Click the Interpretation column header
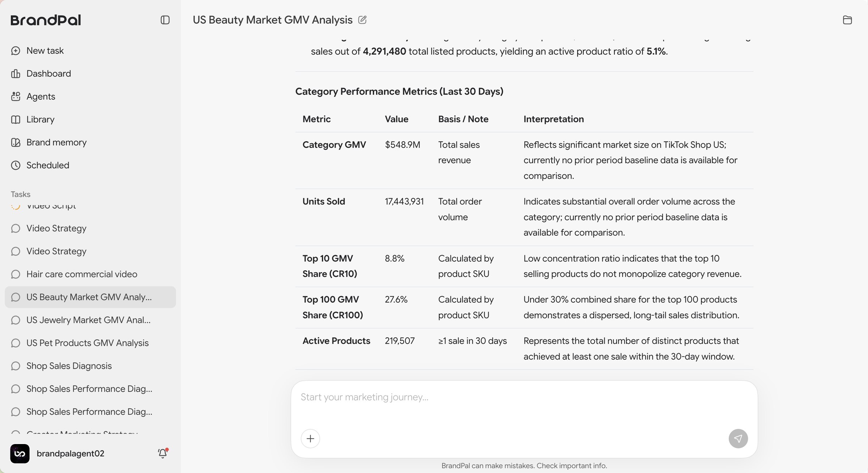 coord(554,119)
